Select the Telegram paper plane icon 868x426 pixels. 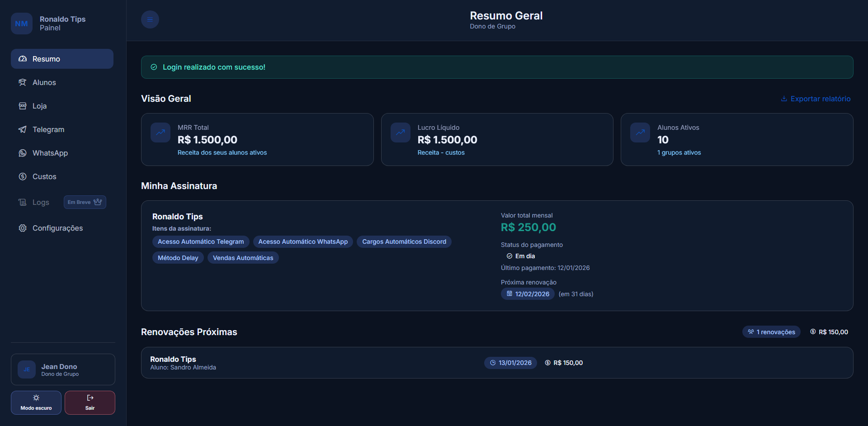tap(22, 129)
